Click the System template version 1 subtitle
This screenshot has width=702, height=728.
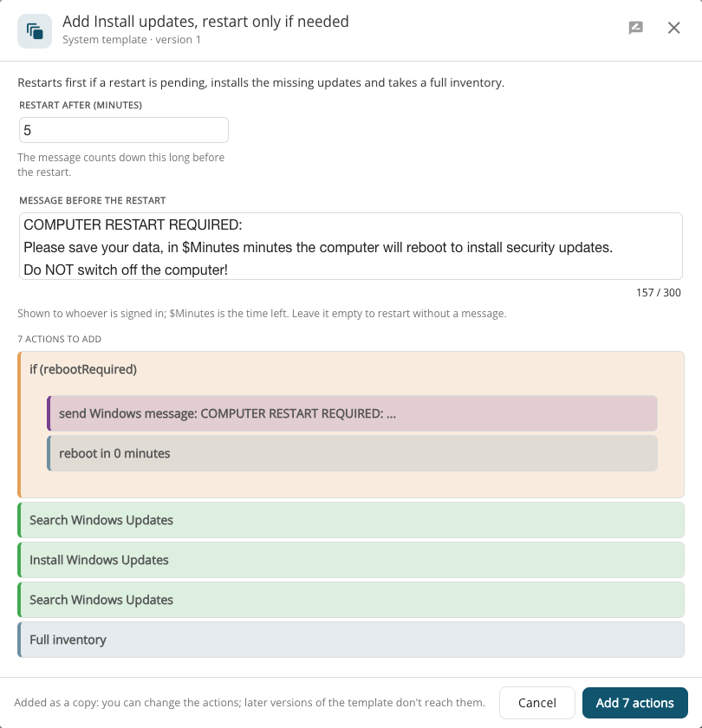point(132,40)
